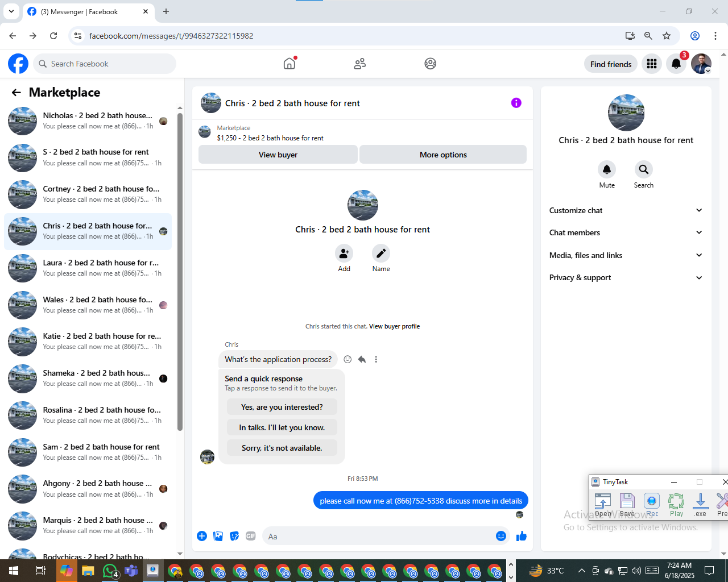
Task: Open the Chrome zoom magnifier icon
Action: [x=648, y=36]
